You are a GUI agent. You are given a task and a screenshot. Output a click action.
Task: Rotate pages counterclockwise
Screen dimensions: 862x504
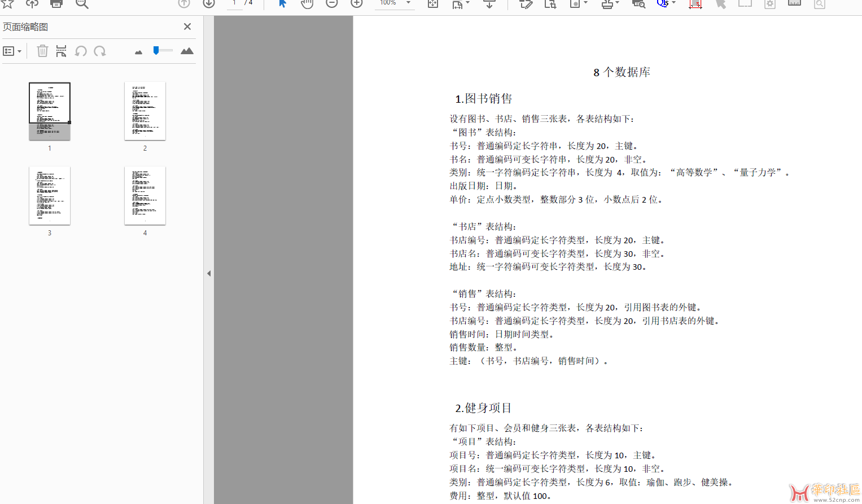click(x=81, y=51)
